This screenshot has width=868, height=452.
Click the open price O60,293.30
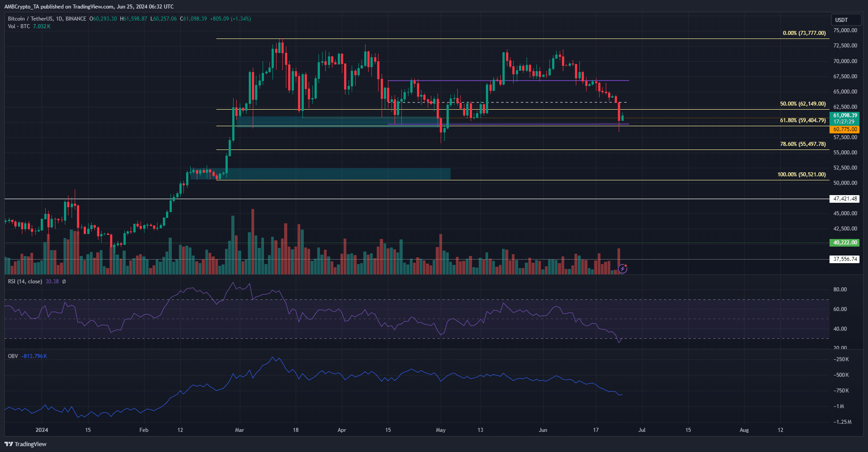pos(103,19)
